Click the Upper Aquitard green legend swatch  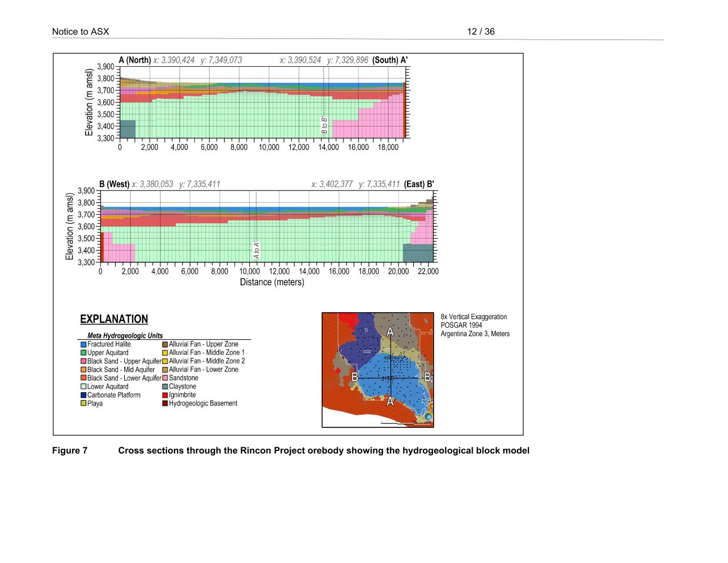84,353
